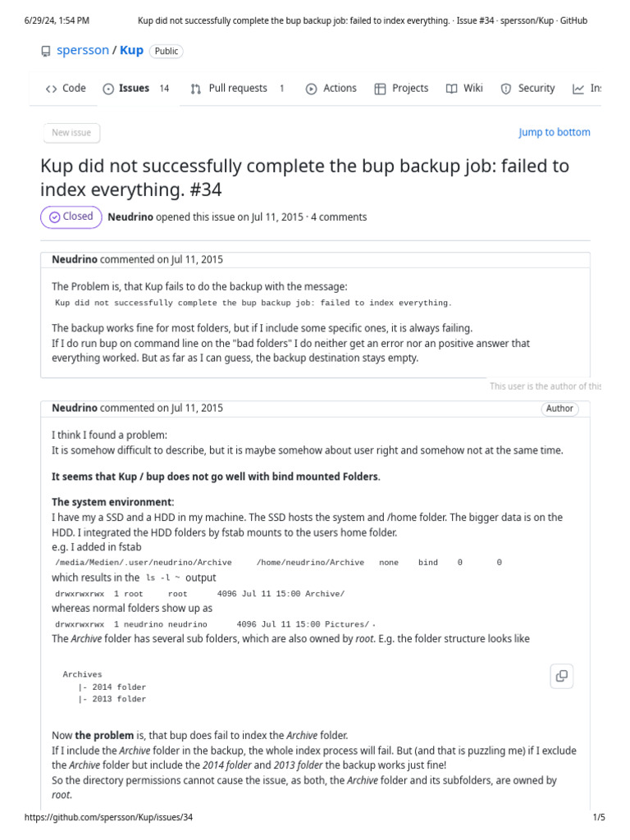
Task: Copy the Archives code block contents
Action: [x=562, y=675]
